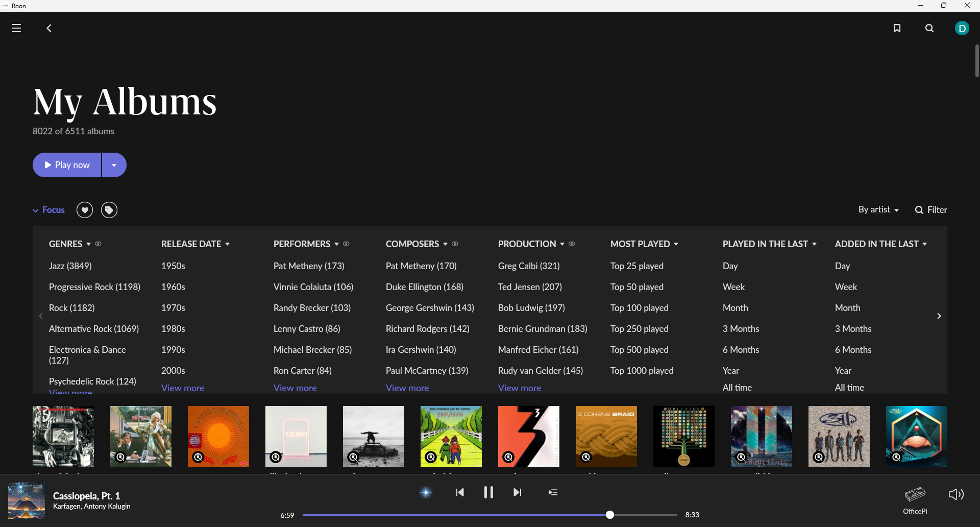Open the orange sun album cover
The width and height of the screenshot is (980, 527).
[218, 437]
